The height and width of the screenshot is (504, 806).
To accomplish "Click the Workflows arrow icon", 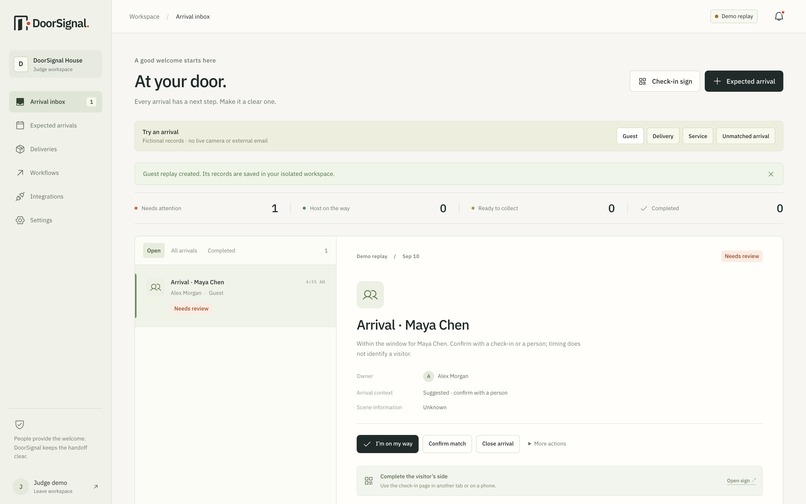I will click(20, 173).
